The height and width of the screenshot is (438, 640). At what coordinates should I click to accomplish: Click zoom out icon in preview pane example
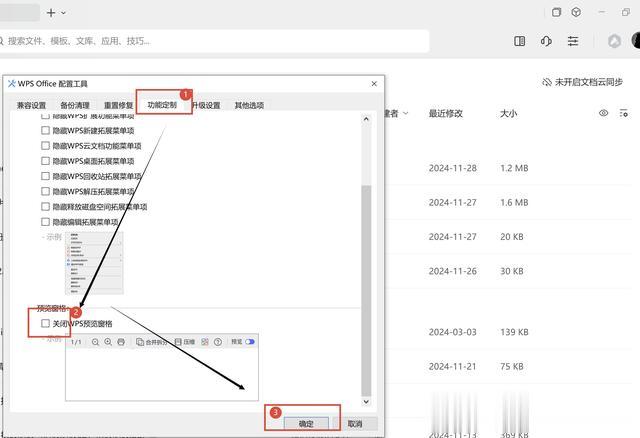tap(95, 342)
